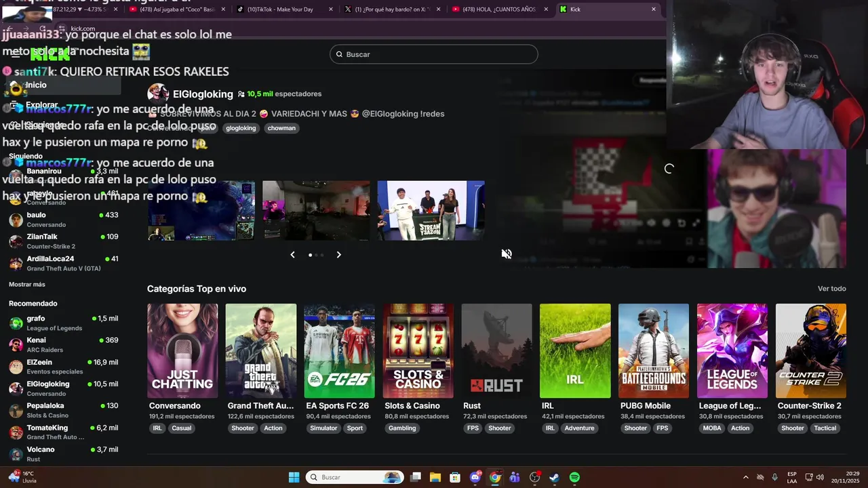
Task: Switch to TikTok - Make Your Day tab
Action: click(285, 9)
